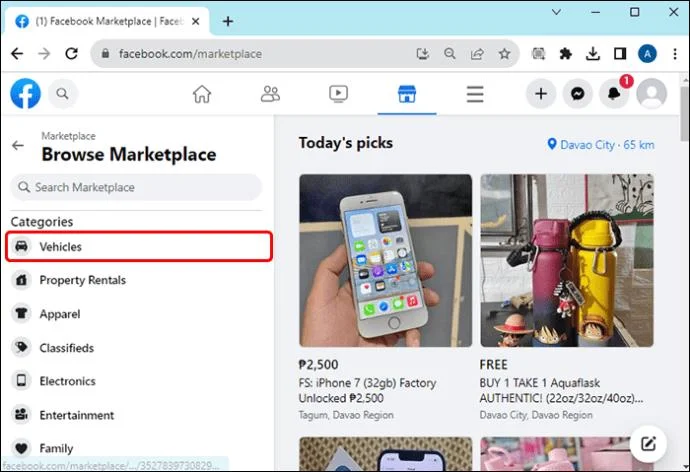Bookmark this page with the star icon

click(x=504, y=54)
